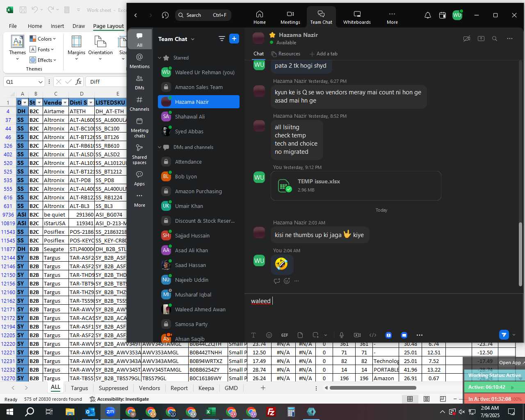The width and height of the screenshot is (525, 420).
Task: Expand screenshot options dropdown arrow
Action: 326,335
